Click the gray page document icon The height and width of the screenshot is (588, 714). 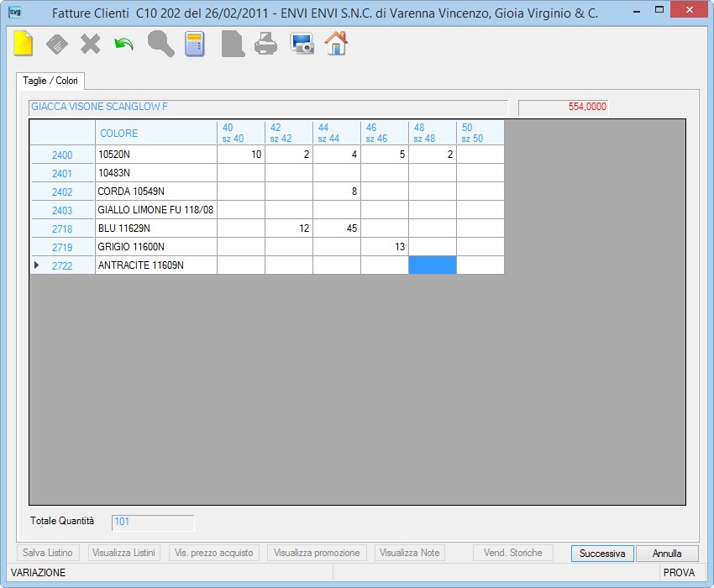(234, 45)
